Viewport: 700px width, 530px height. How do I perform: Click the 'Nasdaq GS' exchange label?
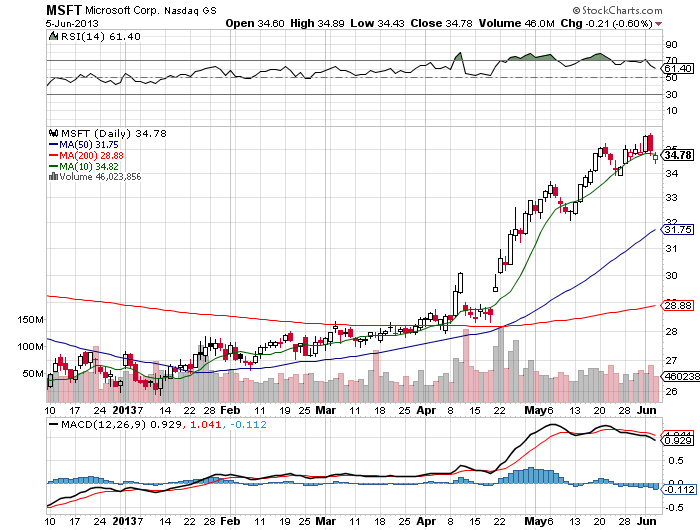(190, 11)
